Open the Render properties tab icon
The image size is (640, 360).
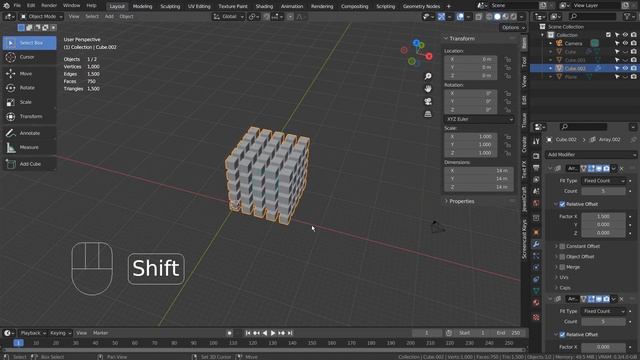click(536, 156)
